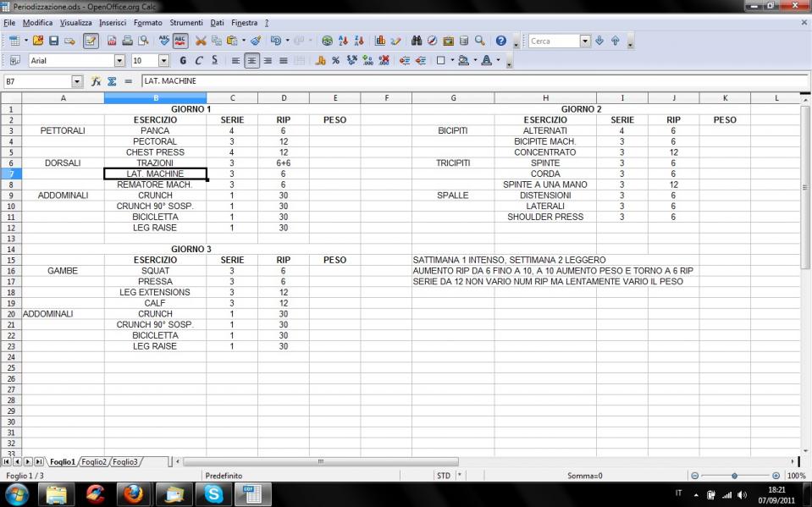Click the Sum sigma icon
Screen dimensions: 812x507
(112, 81)
